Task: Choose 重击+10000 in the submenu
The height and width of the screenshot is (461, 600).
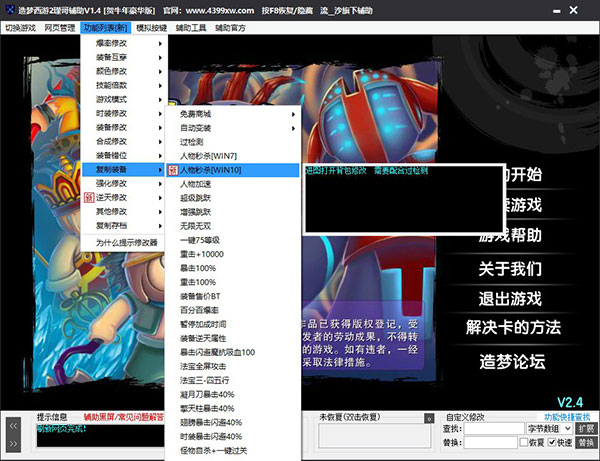Action: [x=233, y=254]
